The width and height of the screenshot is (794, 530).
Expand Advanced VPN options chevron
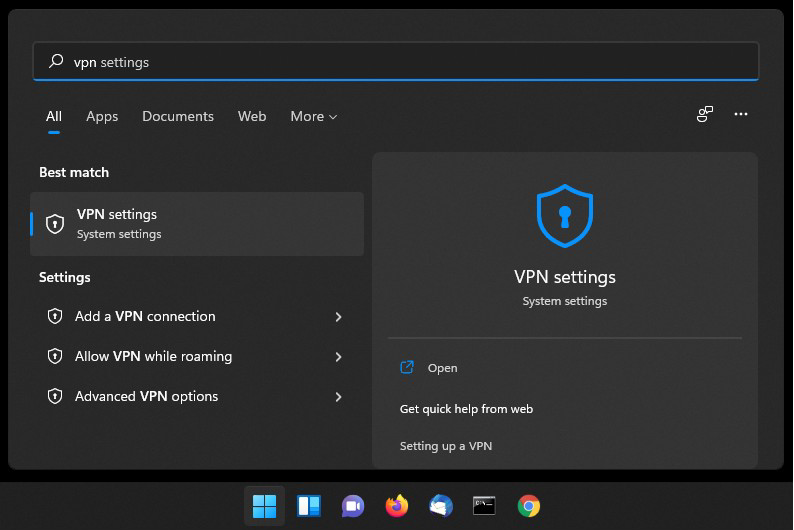338,397
